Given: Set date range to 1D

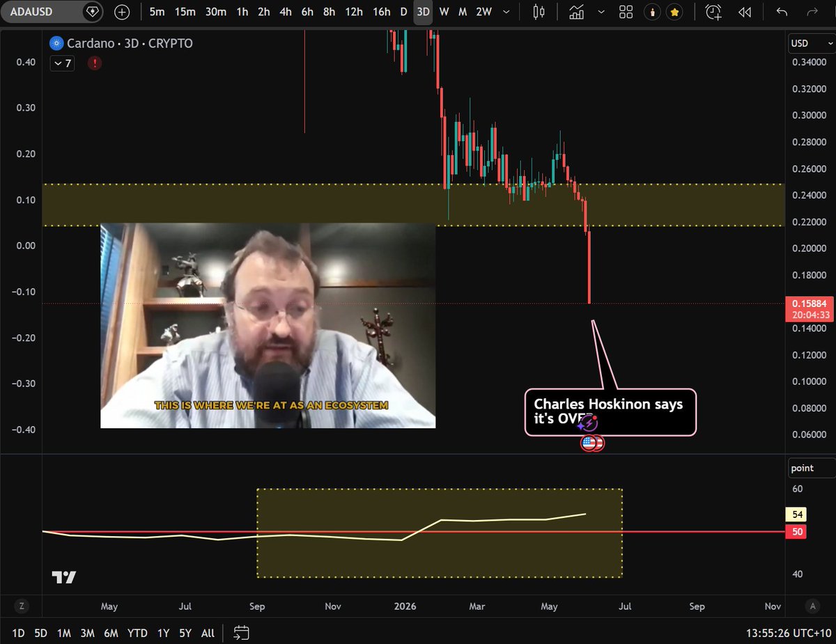Looking at the screenshot, I should [19, 633].
